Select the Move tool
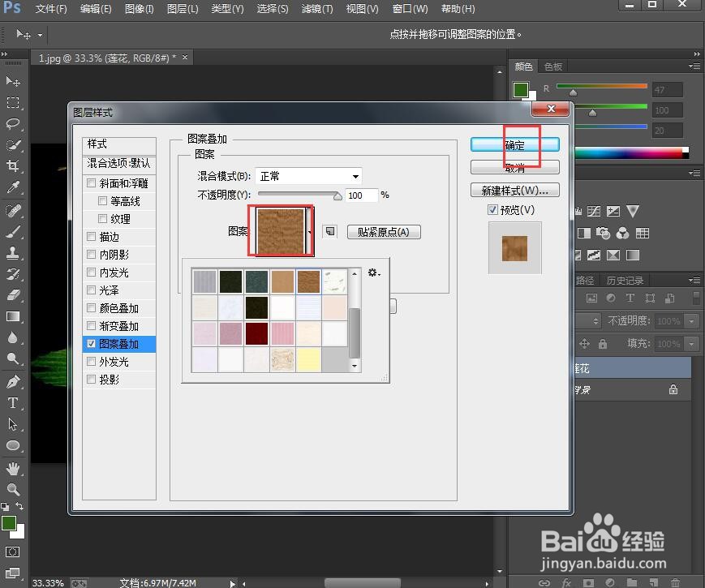Screen dimensions: 705x588 pyautogui.click(x=13, y=82)
